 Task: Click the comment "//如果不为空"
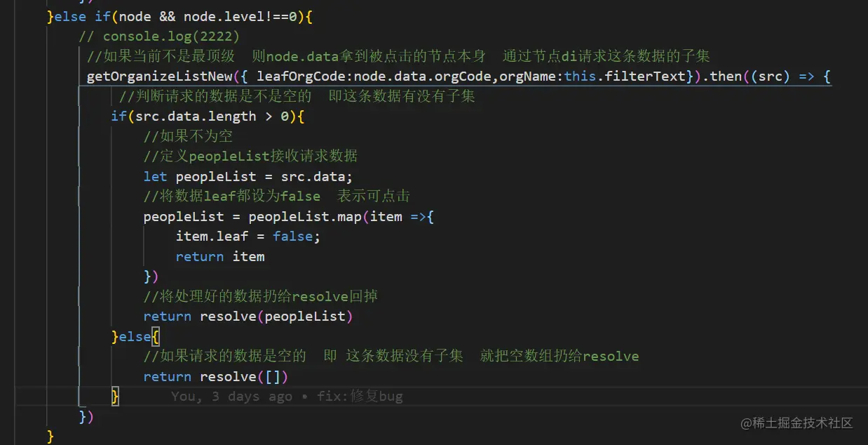[188, 136]
